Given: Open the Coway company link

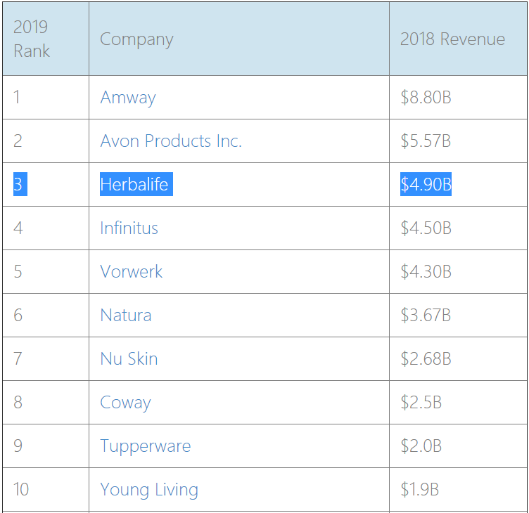Looking at the screenshot, I should [x=126, y=403].
